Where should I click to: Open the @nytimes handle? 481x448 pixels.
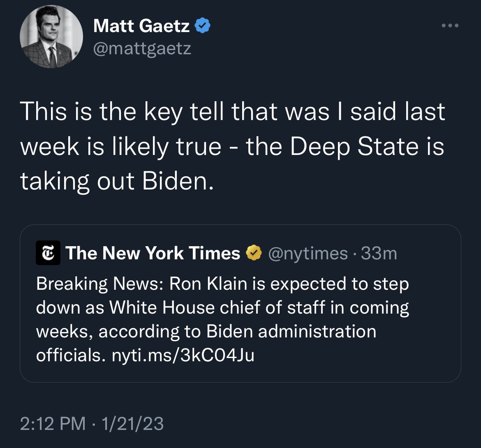(x=308, y=253)
